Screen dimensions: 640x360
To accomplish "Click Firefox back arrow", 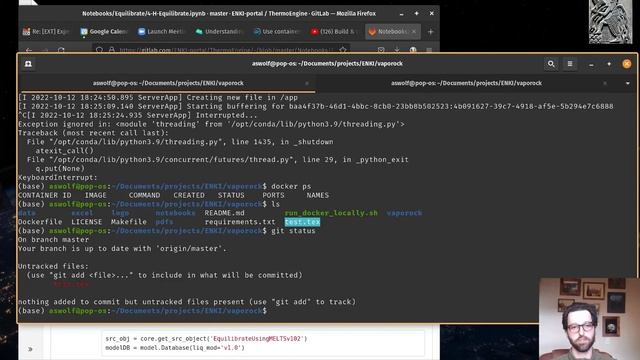I will tap(29, 50).
